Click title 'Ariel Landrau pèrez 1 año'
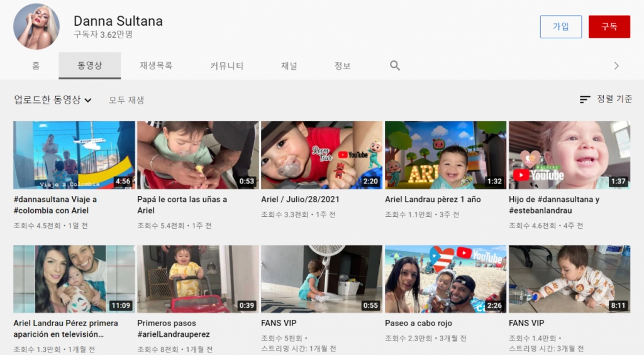 433,199
